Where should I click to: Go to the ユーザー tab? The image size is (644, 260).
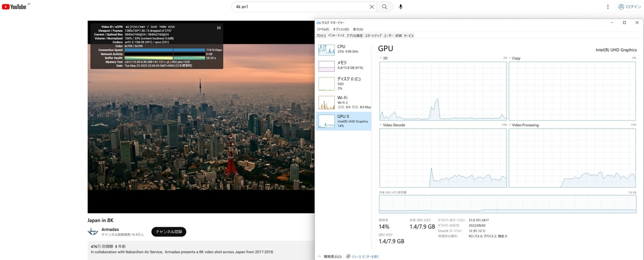click(x=389, y=35)
